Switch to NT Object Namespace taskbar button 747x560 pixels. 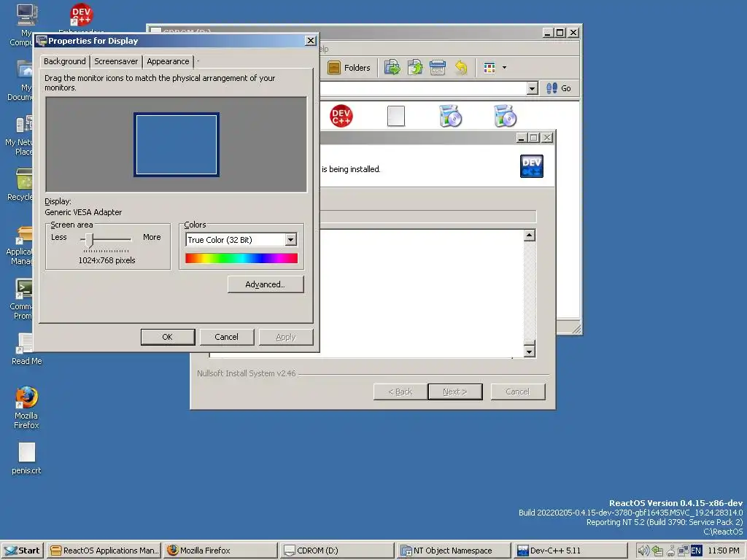pos(454,551)
